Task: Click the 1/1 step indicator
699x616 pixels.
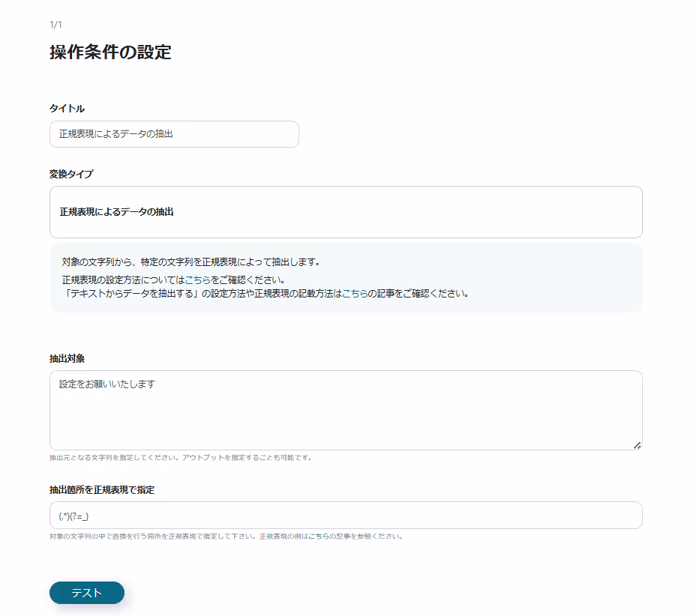Action: [55, 25]
